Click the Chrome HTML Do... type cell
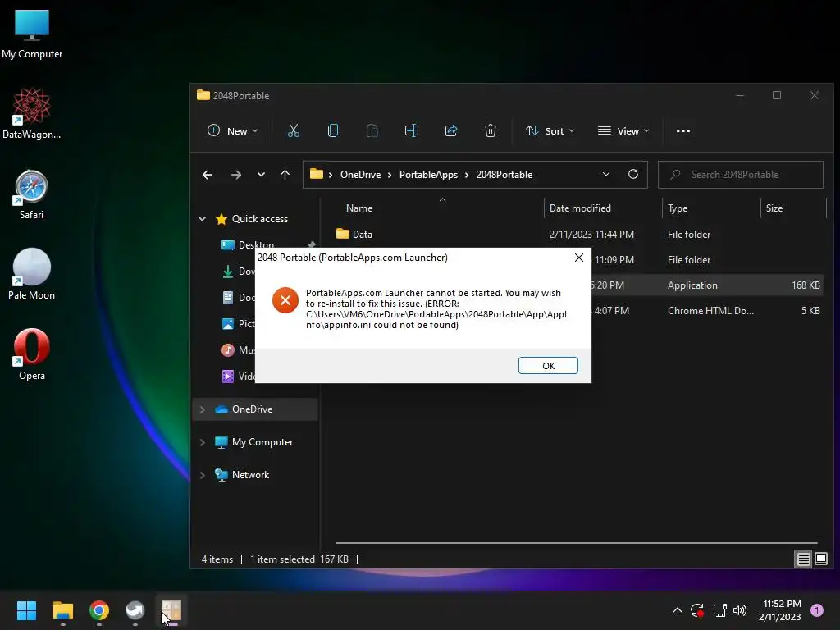Viewport: 840px width, 630px height. [710, 311]
